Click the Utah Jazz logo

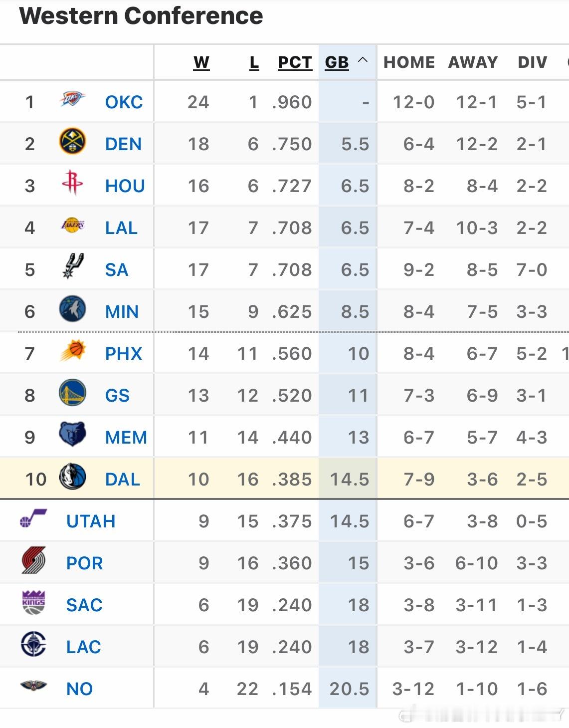[x=33, y=518]
